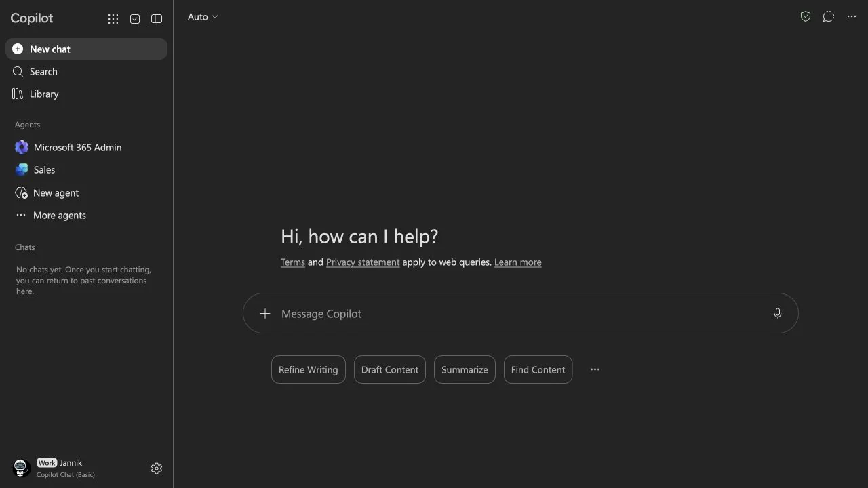This screenshot has width=868, height=488.
Task: Open the Terms link
Action: pyautogui.click(x=293, y=262)
